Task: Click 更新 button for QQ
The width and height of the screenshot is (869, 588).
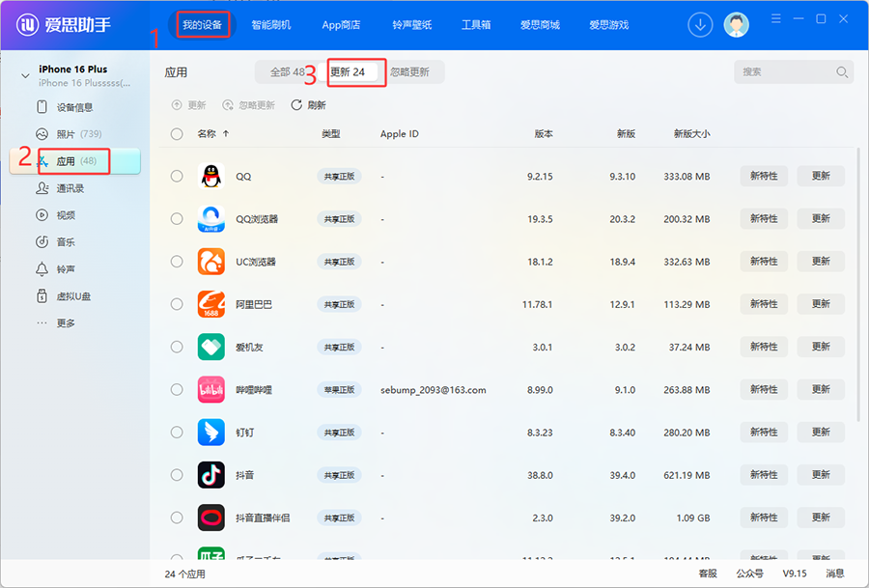Action: [821, 177]
